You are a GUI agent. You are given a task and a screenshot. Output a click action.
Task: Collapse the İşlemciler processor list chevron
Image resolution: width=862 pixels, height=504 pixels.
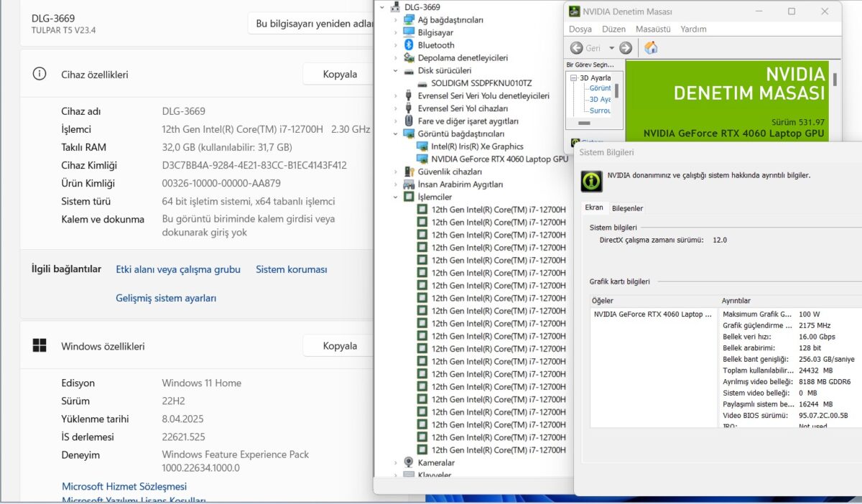395,197
